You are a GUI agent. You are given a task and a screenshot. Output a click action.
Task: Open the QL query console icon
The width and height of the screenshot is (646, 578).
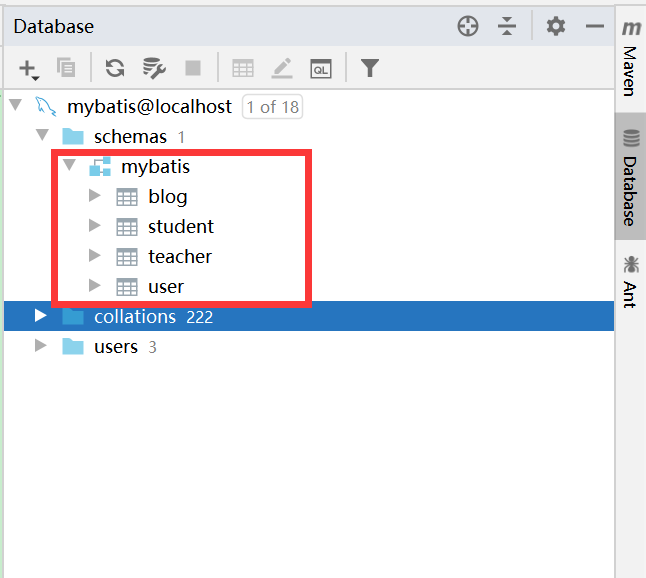click(x=321, y=68)
